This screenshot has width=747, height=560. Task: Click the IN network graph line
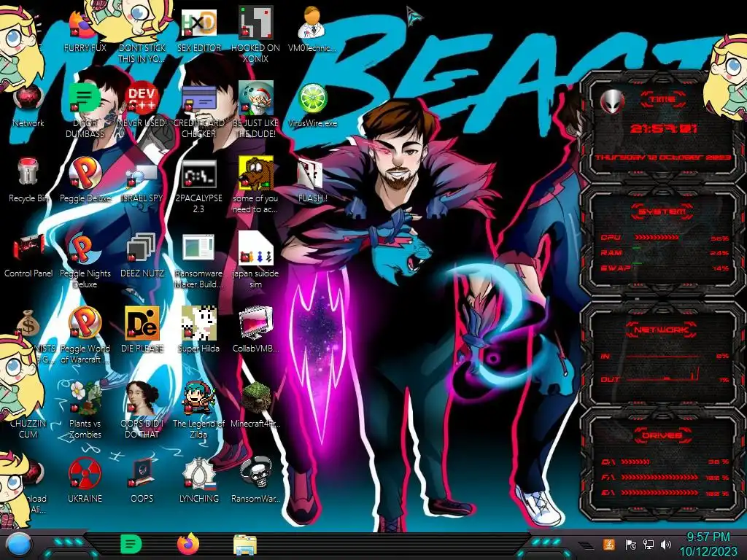pos(664,355)
